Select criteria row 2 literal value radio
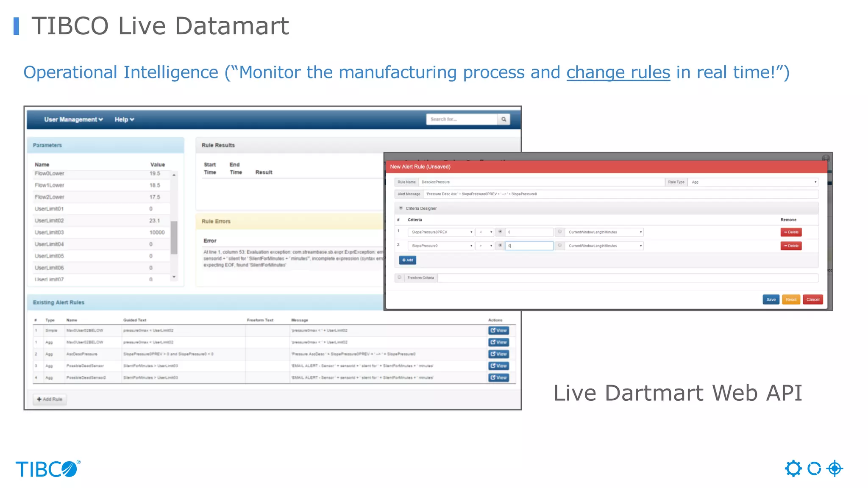The width and height of the screenshot is (868, 488). pos(500,245)
